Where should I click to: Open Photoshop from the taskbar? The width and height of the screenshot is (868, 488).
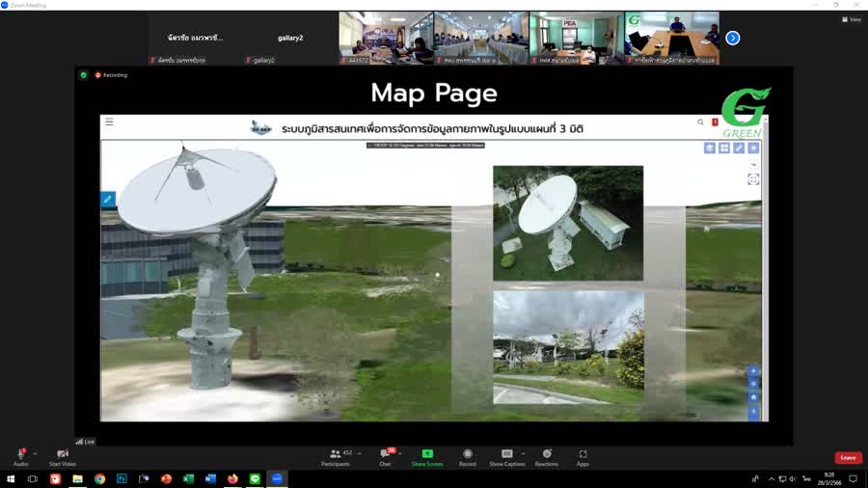click(x=122, y=478)
